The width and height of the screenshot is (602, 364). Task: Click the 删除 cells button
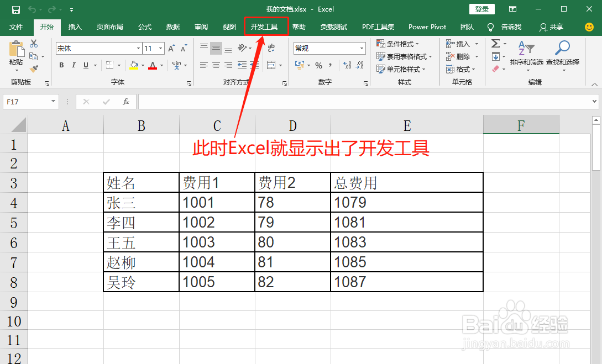tap(462, 56)
